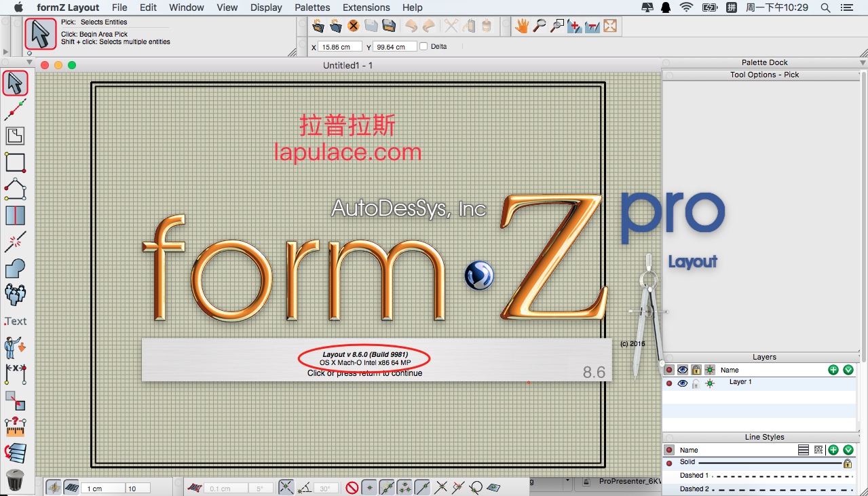Click the Fit All view icon
868x496 pixels.
coord(609,26)
